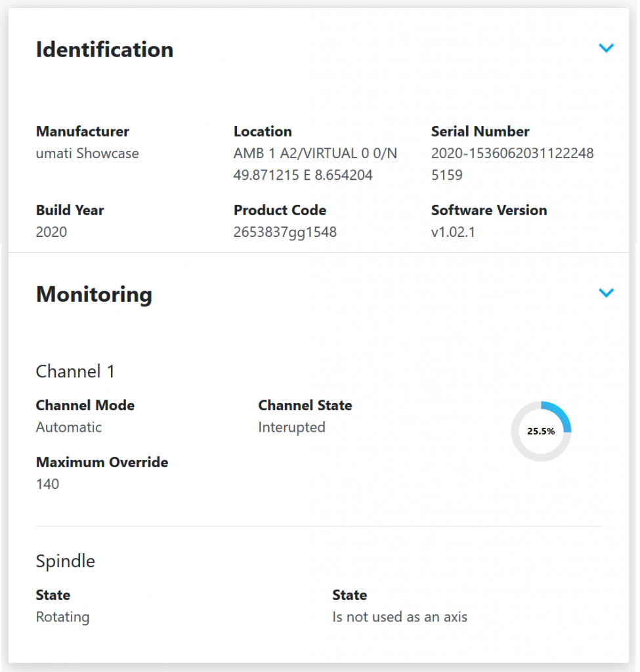Image resolution: width=640 pixels, height=672 pixels.
Task: Click the Rotating spindle state value
Action: (62, 617)
